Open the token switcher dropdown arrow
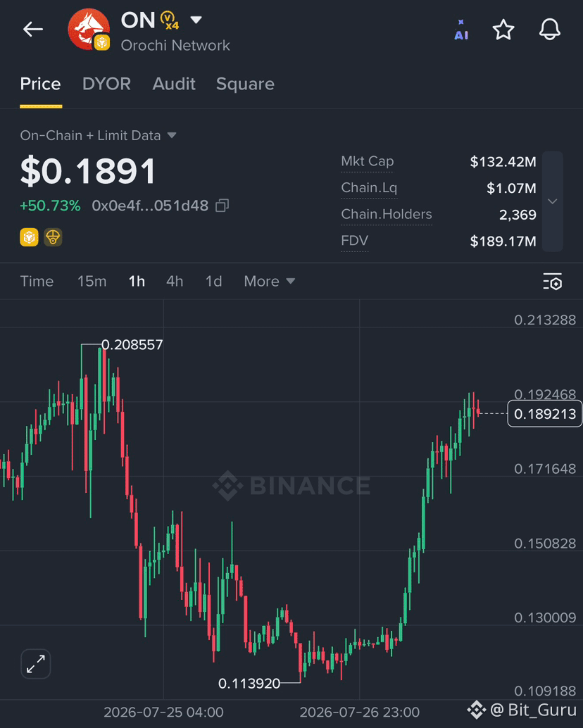Viewport: 583px width, 728px height. pos(196,20)
